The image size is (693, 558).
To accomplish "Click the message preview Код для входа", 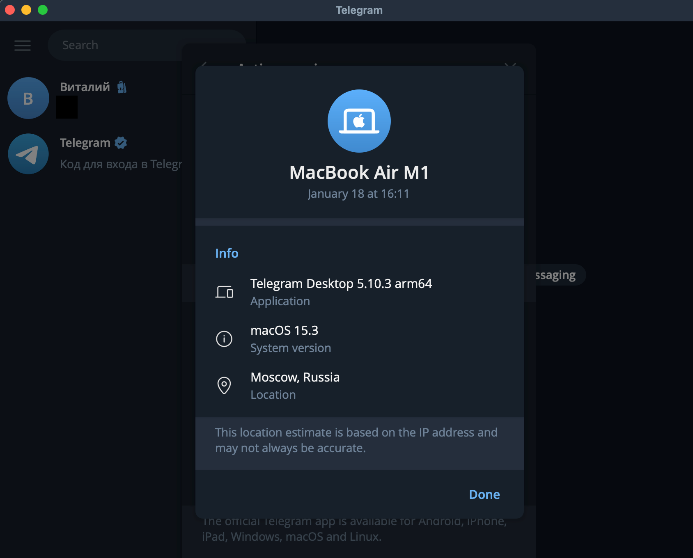I will 121,164.
